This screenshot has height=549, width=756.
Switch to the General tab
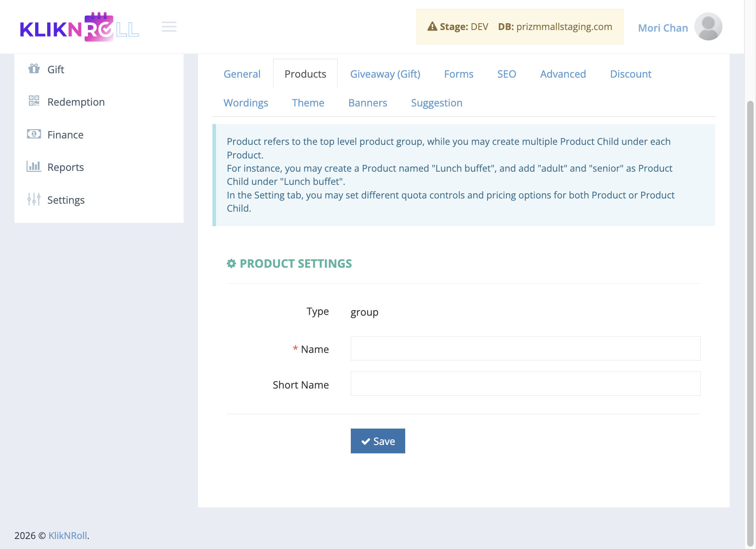tap(242, 74)
